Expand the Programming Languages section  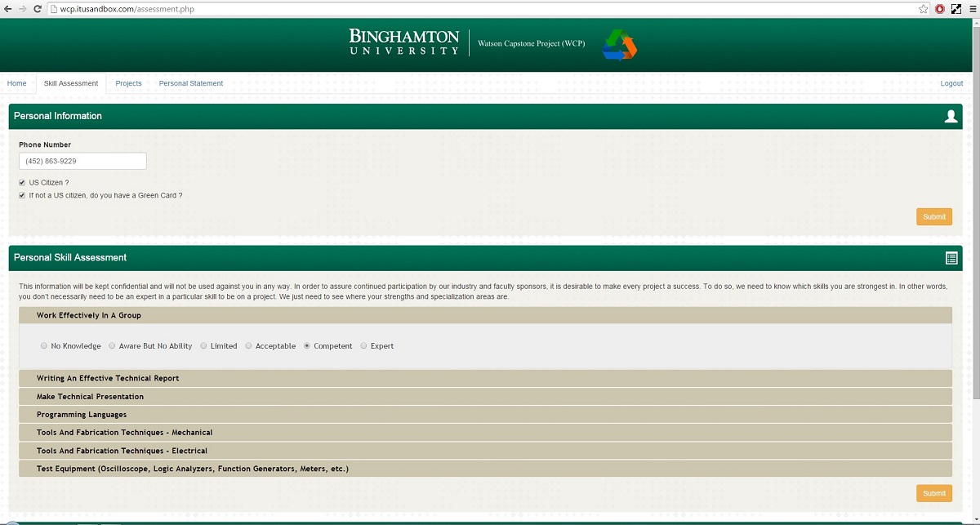82,415
